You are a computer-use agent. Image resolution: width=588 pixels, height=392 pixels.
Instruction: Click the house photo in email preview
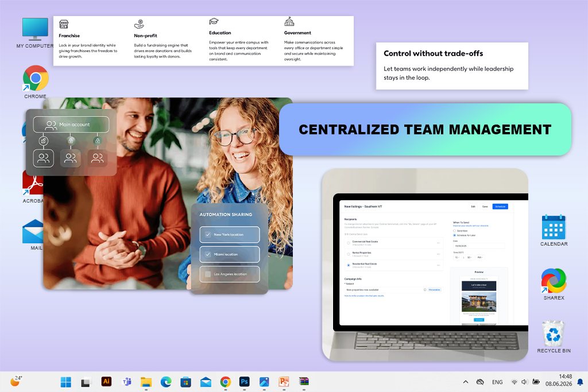click(479, 302)
